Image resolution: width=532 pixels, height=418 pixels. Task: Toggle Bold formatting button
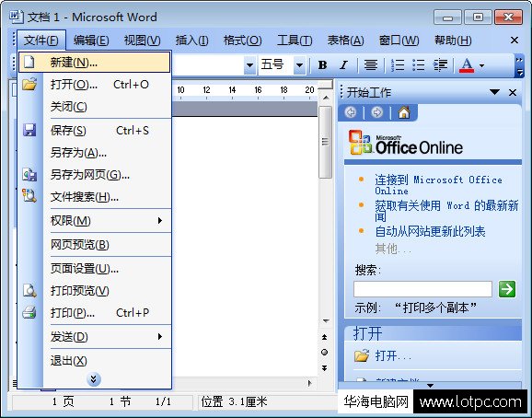point(323,64)
